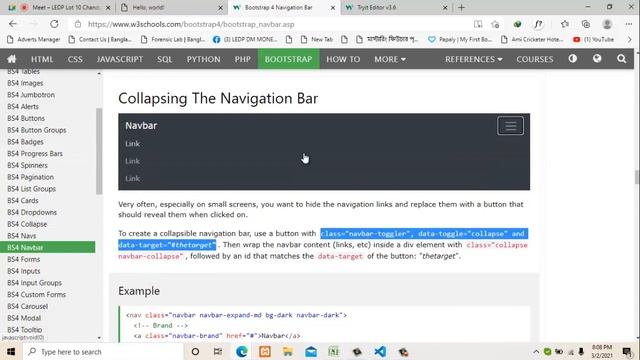This screenshot has width=640, height=360.
Task: Open Mail app from taskbar
Action: (311, 351)
